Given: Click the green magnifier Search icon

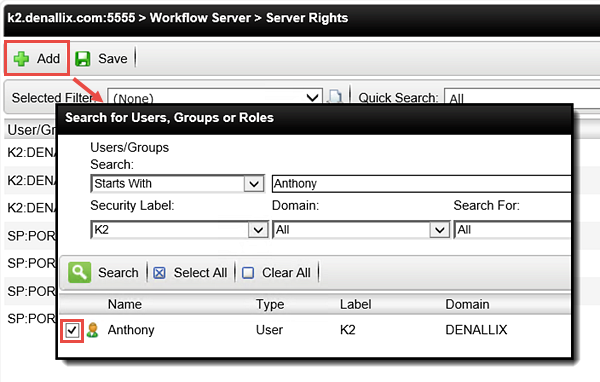Looking at the screenshot, I should [80, 273].
